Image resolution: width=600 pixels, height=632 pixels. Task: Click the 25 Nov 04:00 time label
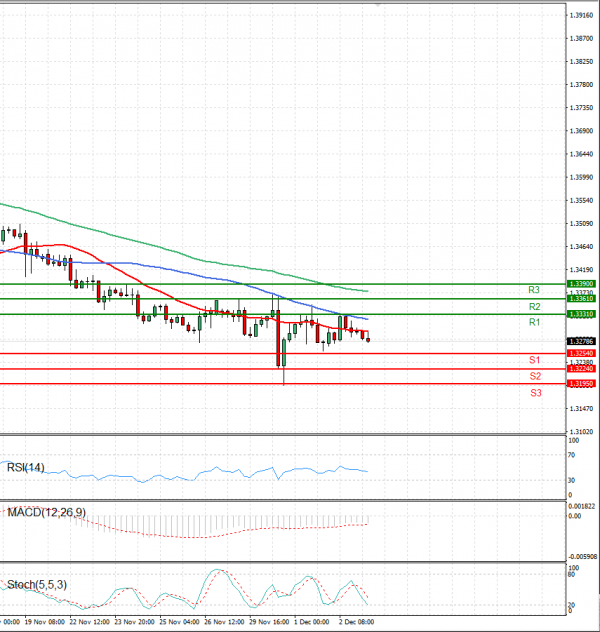179,622
